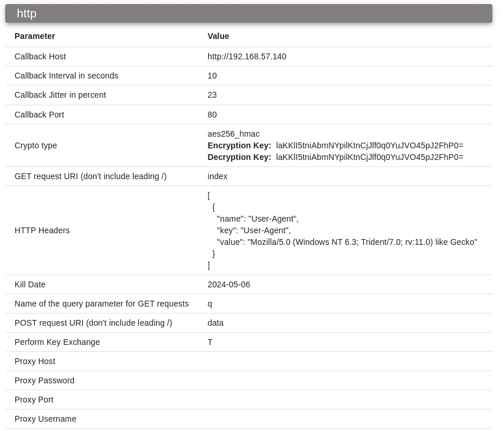This screenshot has width=504, height=431.
Task: Click the Kill Date value 2024-05-06
Action: point(229,284)
